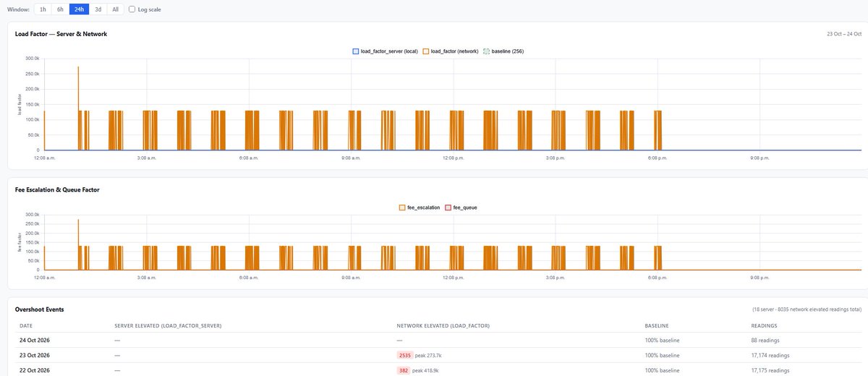Switch to the 3d window
This screenshot has height=376, width=868.
pos(98,9)
